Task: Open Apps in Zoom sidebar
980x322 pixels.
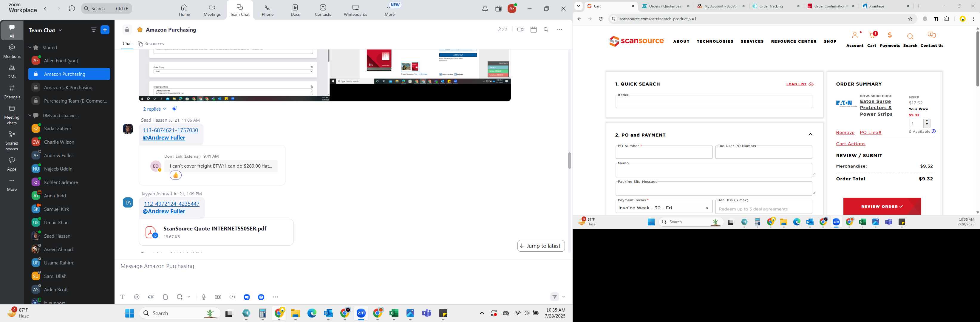Action: click(12, 164)
